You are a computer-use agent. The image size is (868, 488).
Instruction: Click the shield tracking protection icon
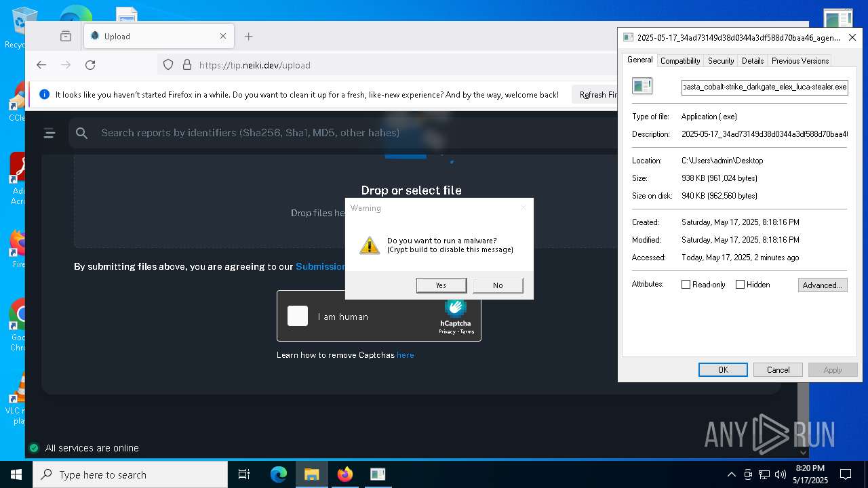click(168, 65)
